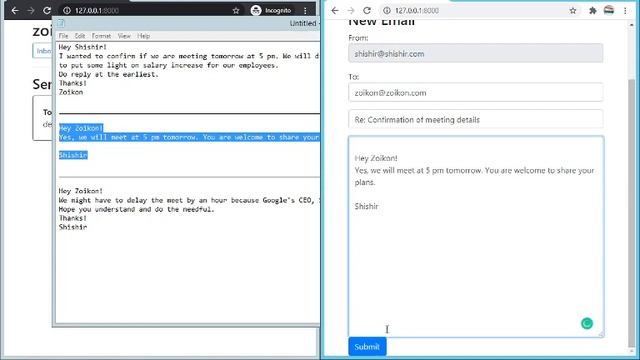Viewport: 640px width, 360px height.
Task: Click Forward arrow in left Incognito browser
Action: point(31,11)
